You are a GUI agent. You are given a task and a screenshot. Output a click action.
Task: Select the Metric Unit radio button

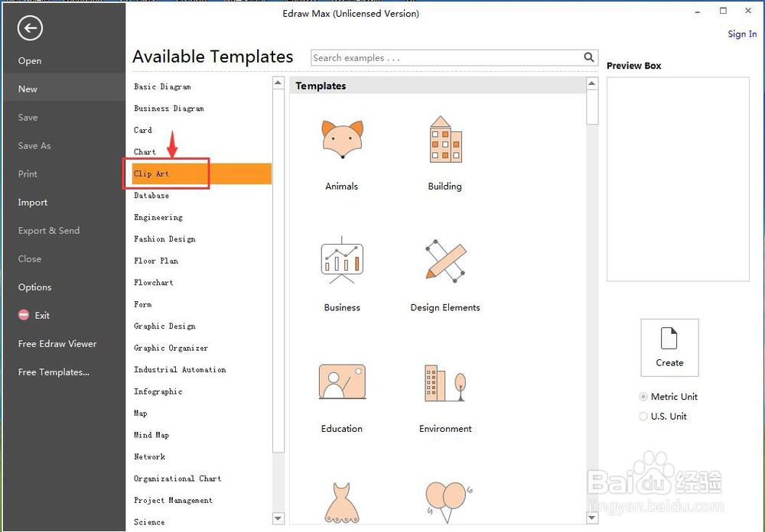pyautogui.click(x=643, y=397)
